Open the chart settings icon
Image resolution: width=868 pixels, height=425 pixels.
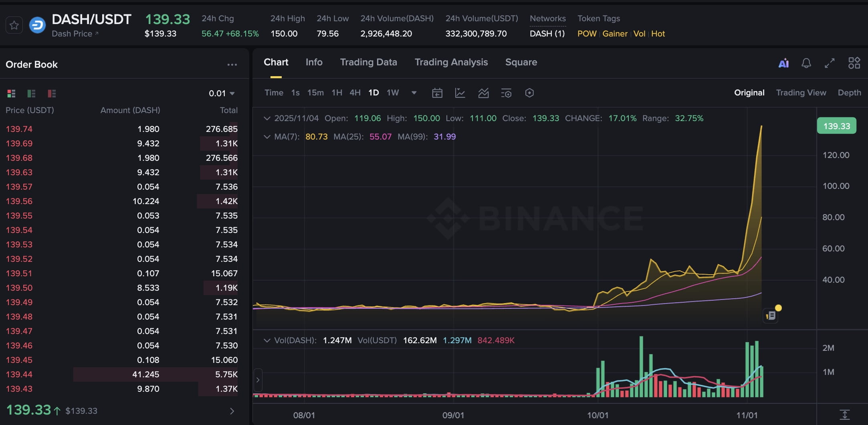point(507,93)
